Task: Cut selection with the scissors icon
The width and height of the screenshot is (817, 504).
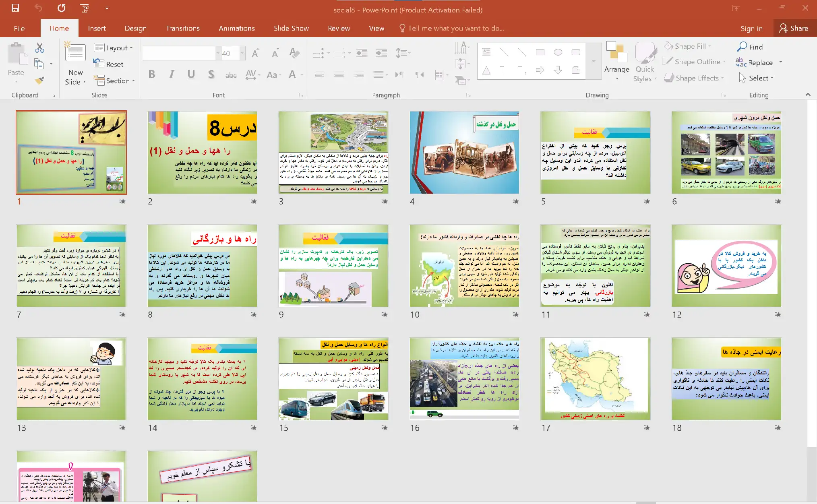Action: pyautogui.click(x=39, y=48)
